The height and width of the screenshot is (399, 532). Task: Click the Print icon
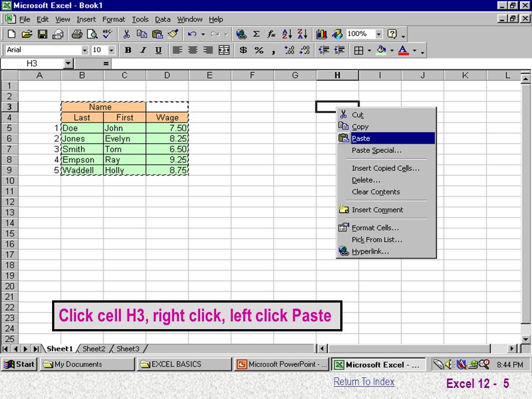coord(76,34)
